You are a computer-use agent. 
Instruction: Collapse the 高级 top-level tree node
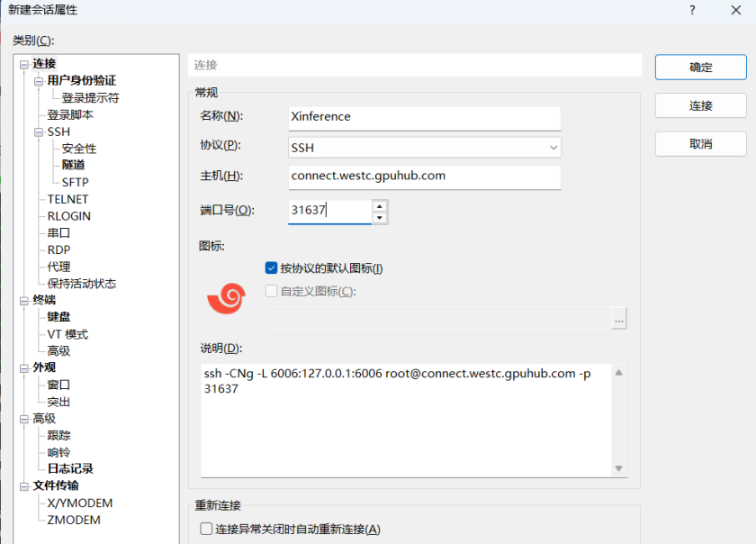[x=24, y=419]
